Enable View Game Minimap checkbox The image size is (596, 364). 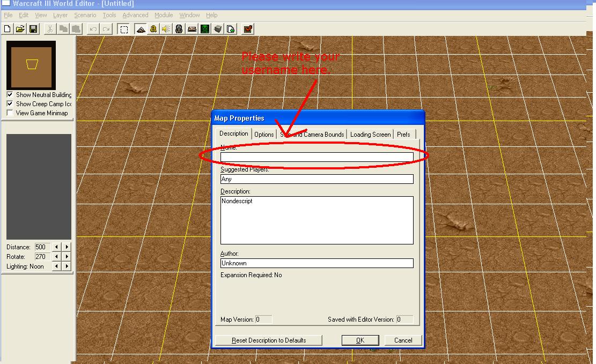(10, 113)
